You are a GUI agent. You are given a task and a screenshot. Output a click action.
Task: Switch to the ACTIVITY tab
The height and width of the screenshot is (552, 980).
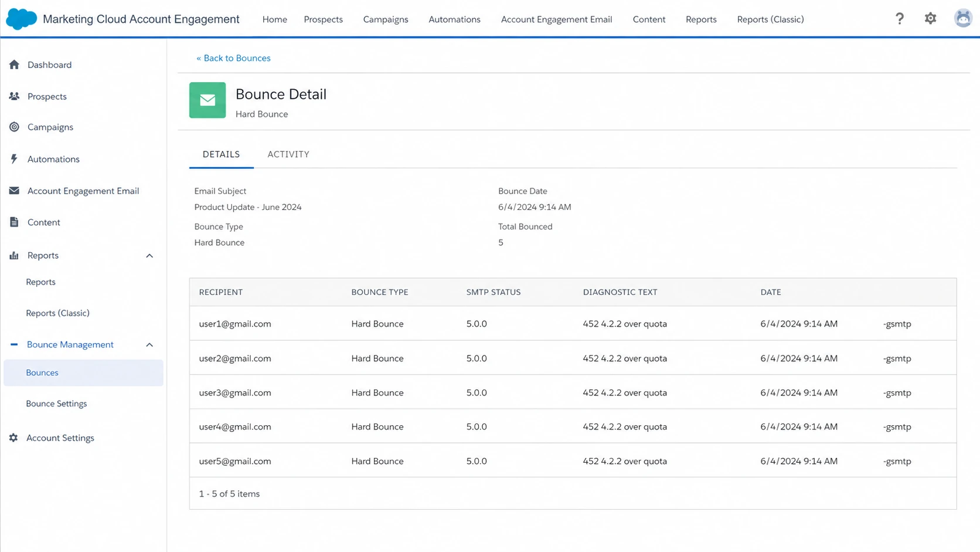(288, 154)
